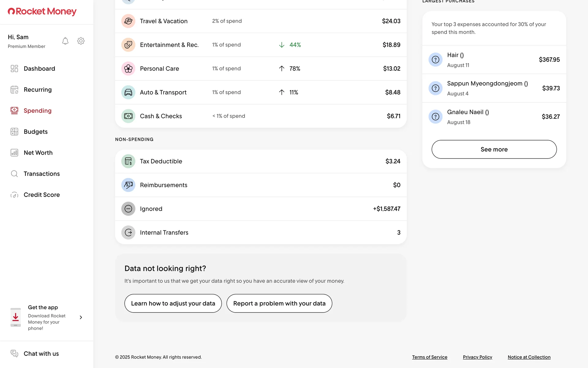The image size is (588, 368).
Task: Open settings gear icon
Action: 81,41
